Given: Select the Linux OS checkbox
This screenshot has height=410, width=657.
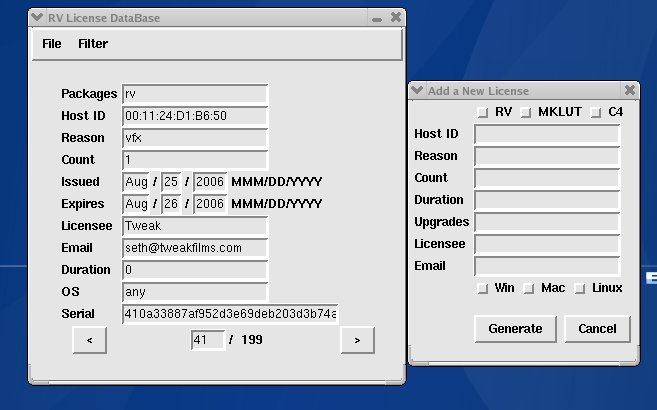Looking at the screenshot, I should coord(579,289).
